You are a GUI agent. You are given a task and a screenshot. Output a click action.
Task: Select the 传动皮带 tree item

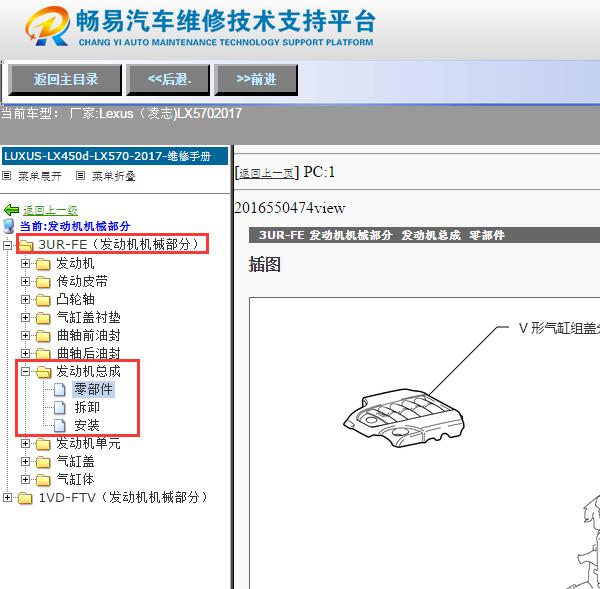click(82, 281)
